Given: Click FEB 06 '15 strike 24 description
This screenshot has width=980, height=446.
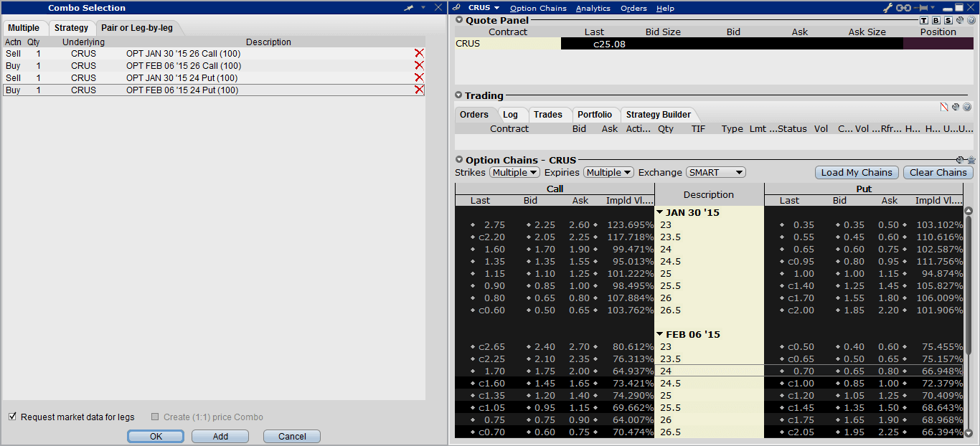Looking at the screenshot, I should pyautogui.click(x=709, y=371).
